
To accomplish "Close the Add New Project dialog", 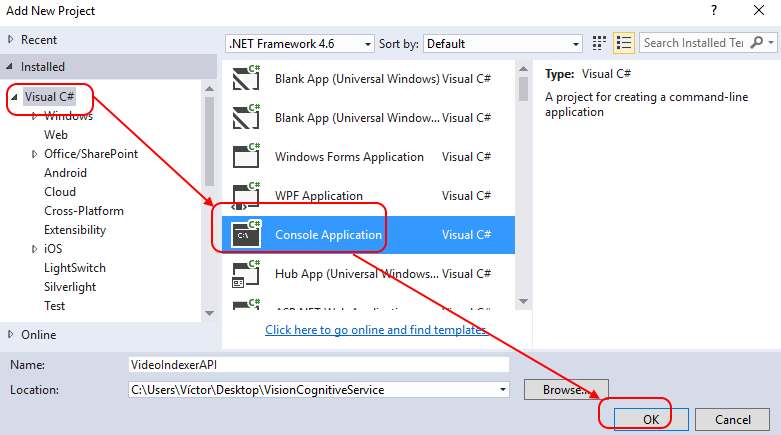I will pos(759,10).
